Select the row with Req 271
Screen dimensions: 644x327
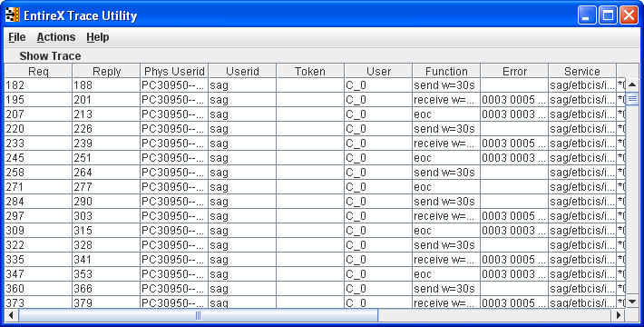point(315,187)
